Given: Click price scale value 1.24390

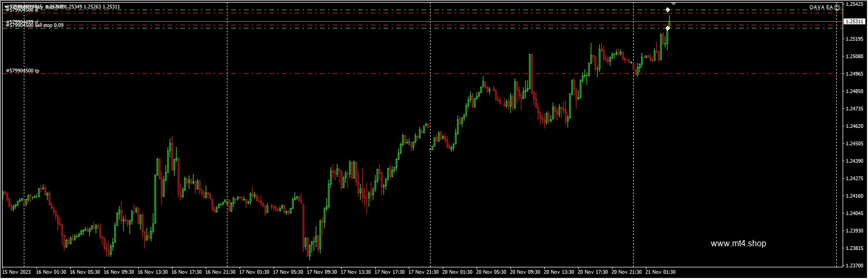Looking at the screenshot, I should coord(855,161).
